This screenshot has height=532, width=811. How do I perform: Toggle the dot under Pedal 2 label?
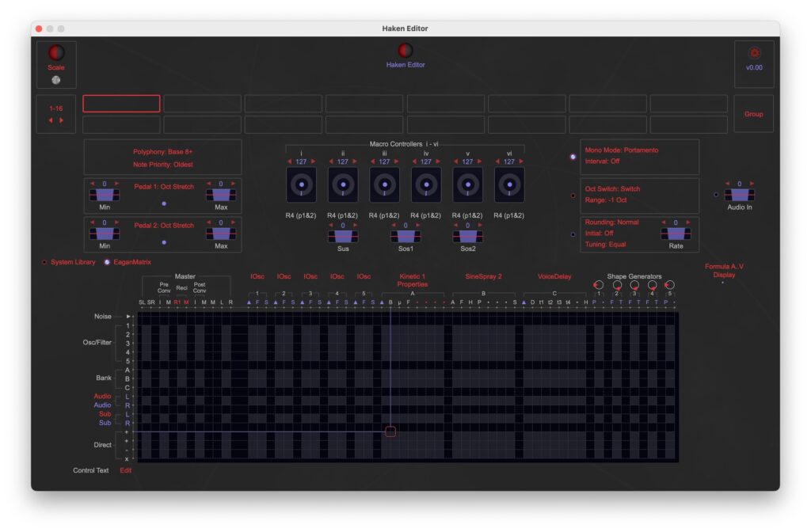coord(164,242)
